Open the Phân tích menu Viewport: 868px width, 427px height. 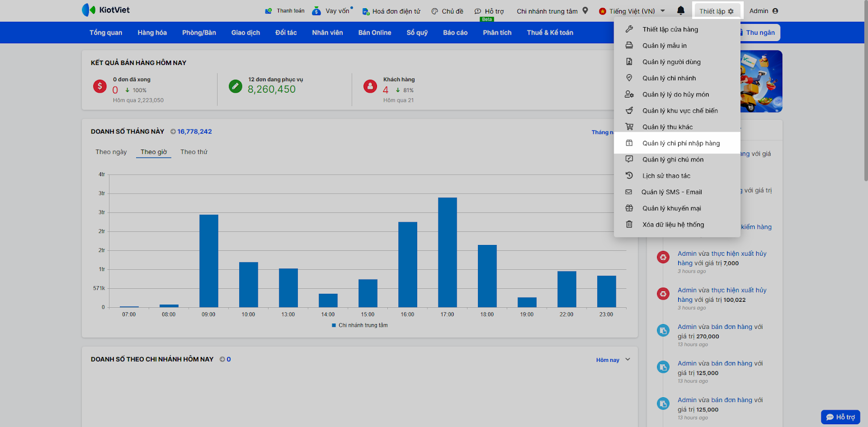[x=497, y=33]
